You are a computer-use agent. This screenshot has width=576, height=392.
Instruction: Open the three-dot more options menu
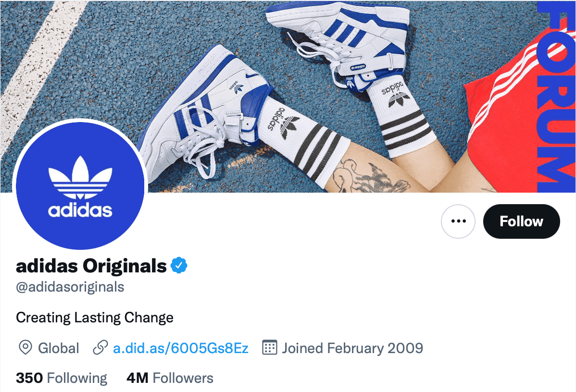[x=458, y=221]
